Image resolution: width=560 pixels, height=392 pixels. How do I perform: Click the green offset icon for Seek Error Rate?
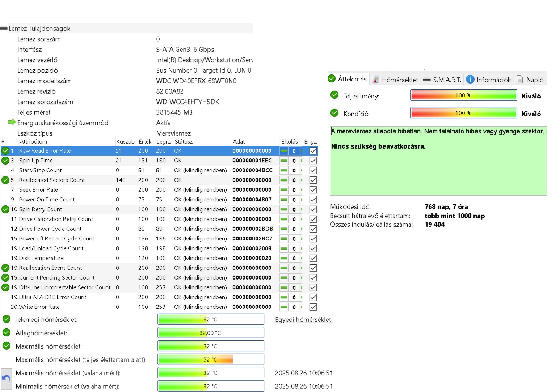[284, 190]
